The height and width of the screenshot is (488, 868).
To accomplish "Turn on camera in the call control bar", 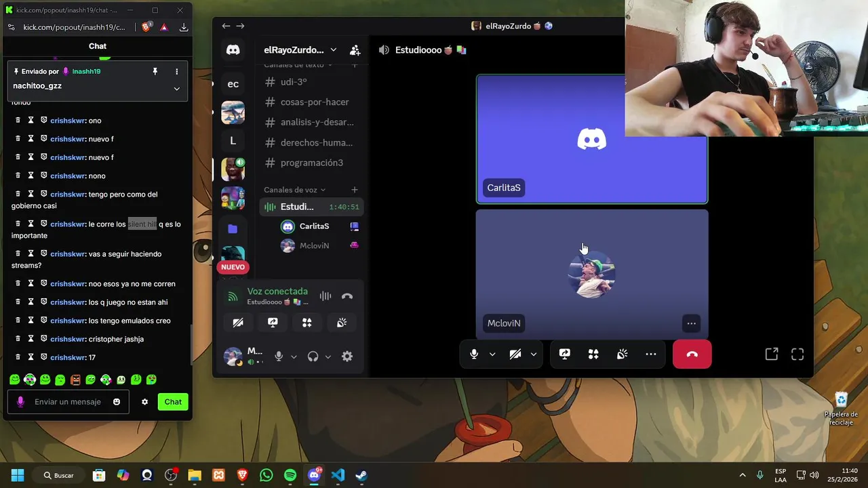I will [515, 354].
